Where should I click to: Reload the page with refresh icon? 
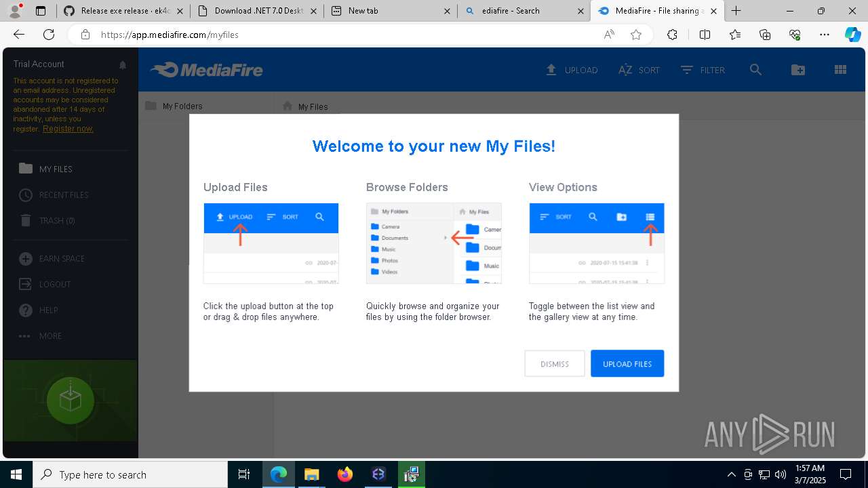[x=49, y=35]
